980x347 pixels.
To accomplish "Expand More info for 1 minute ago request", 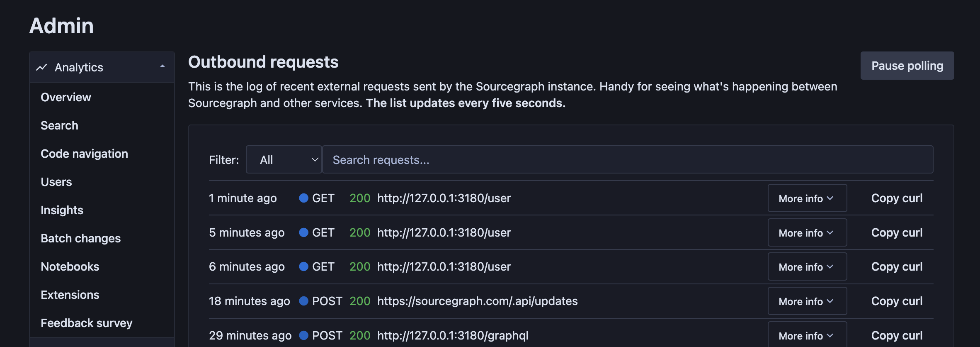I will (807, 198).
